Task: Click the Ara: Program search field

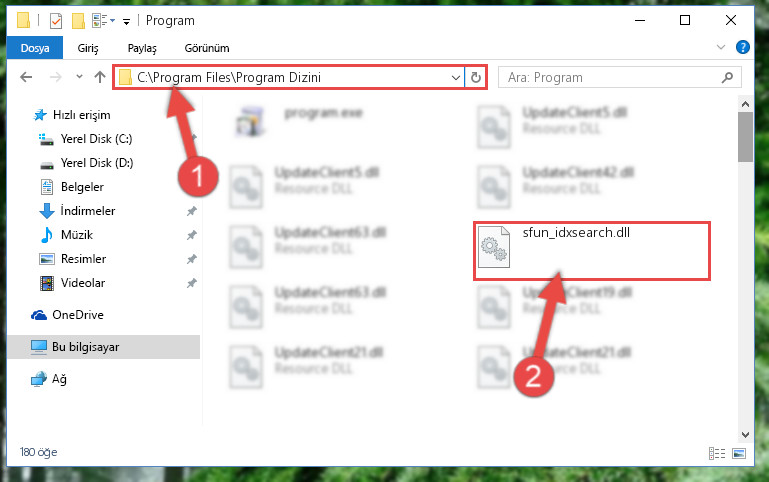Action: (612, 77)
